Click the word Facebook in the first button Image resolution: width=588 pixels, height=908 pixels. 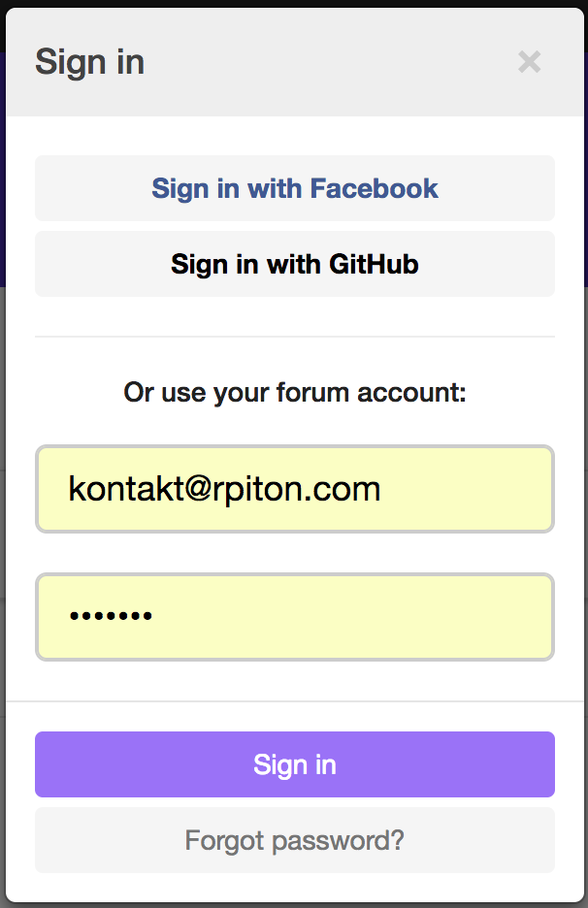point(374,188)
